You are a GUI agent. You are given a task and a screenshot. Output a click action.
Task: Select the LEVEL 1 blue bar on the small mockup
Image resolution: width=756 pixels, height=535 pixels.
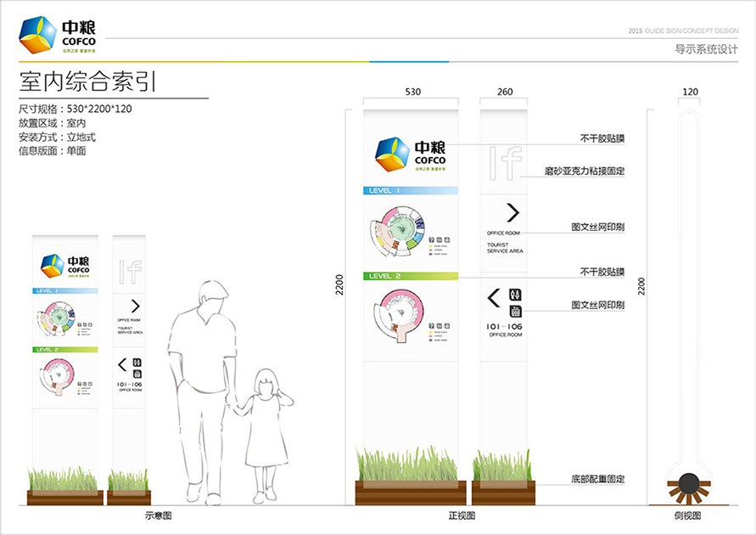tap(65, 291)
